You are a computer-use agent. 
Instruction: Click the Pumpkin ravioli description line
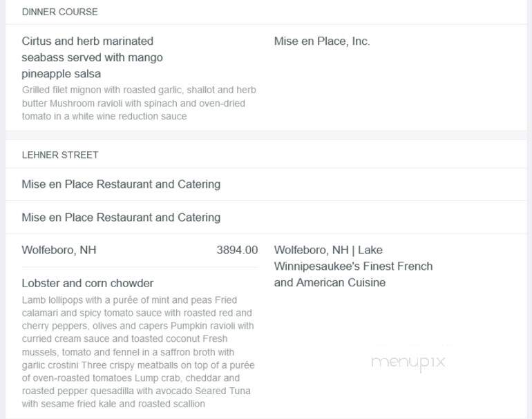(x=137, y=326)
